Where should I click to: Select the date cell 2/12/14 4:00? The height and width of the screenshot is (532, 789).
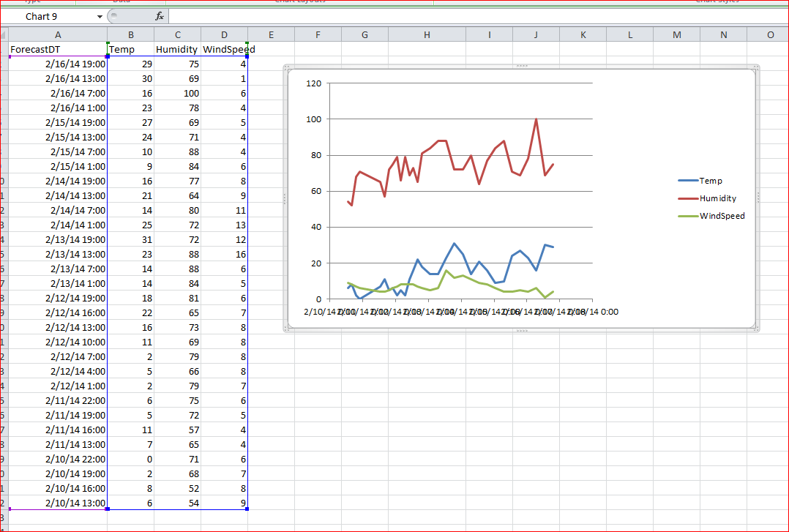pos(58,371)
